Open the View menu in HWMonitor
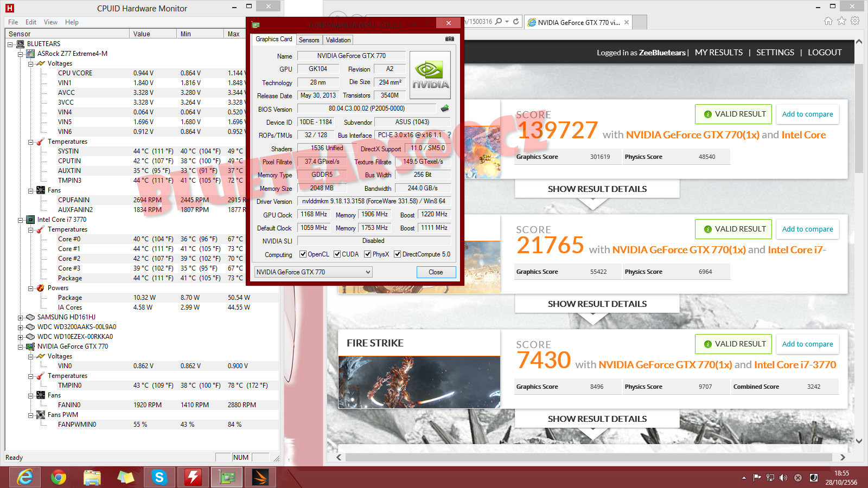Viewport: 868px width, 488px height. click(x=50, y=22)
